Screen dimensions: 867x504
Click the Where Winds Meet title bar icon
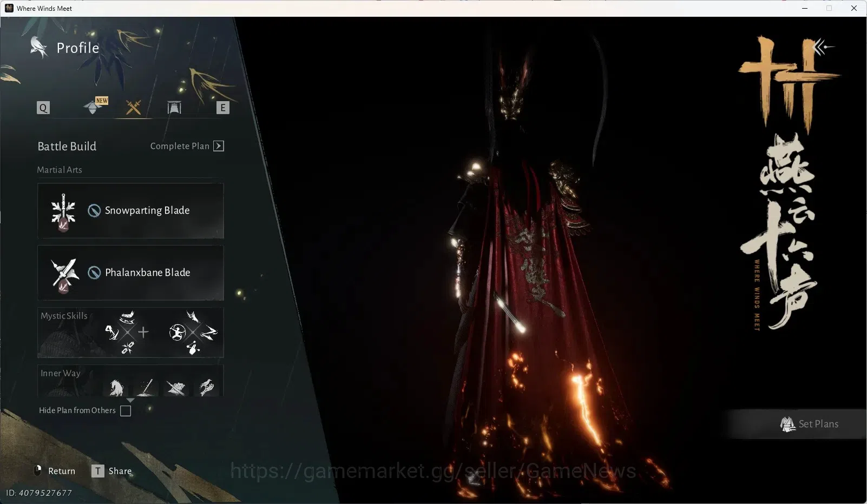tap(9, 8)
